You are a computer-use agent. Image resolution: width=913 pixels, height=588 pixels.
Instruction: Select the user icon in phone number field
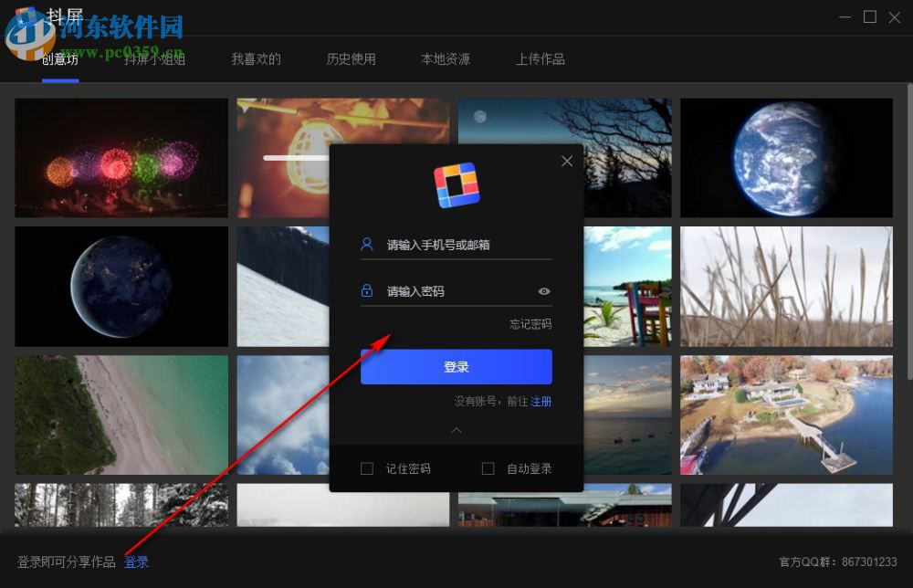(x=367, y=244)
